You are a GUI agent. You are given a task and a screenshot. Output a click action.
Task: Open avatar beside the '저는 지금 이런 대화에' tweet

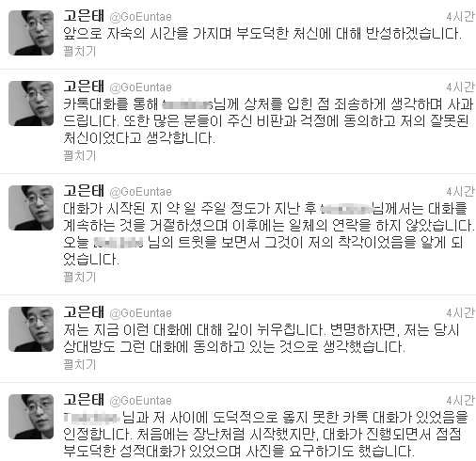(31, 329)
